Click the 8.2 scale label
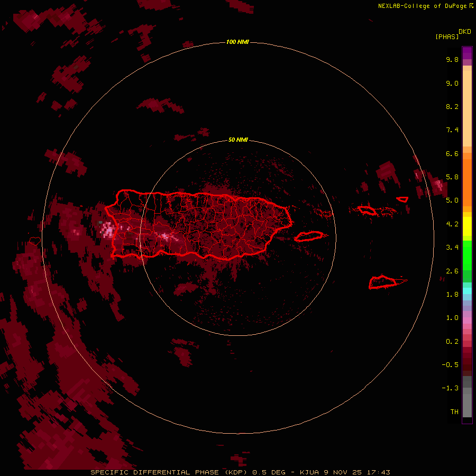 pos(452,106)
